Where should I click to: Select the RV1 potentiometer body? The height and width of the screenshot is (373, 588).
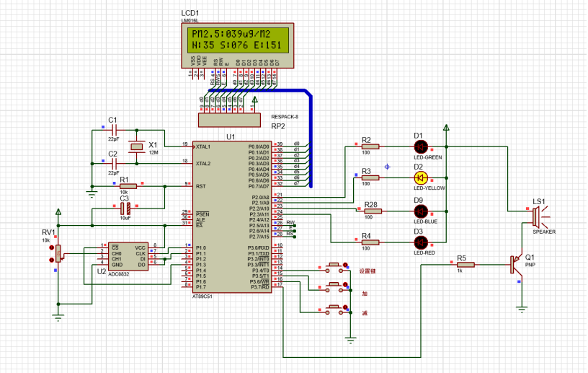pyautogui.click(x=58, y=253)
